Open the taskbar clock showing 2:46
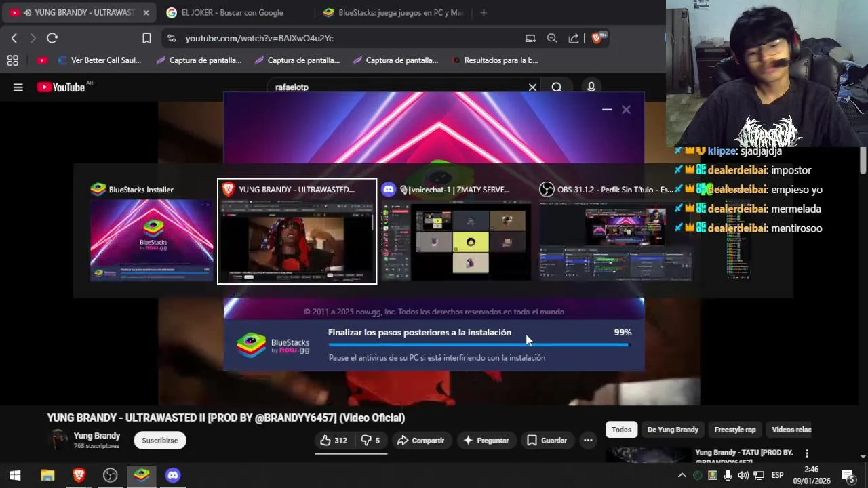This screenshot has width=868, height=488. 812,475
